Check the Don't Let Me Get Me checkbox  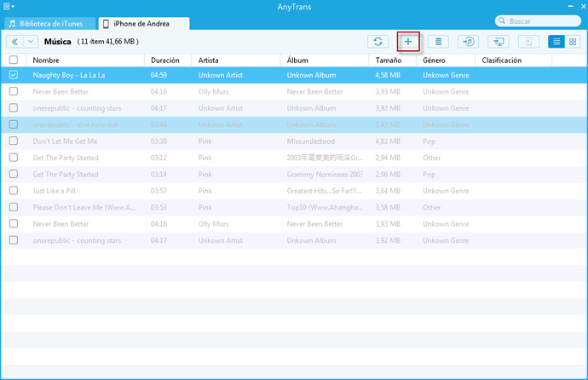point(14,141)
